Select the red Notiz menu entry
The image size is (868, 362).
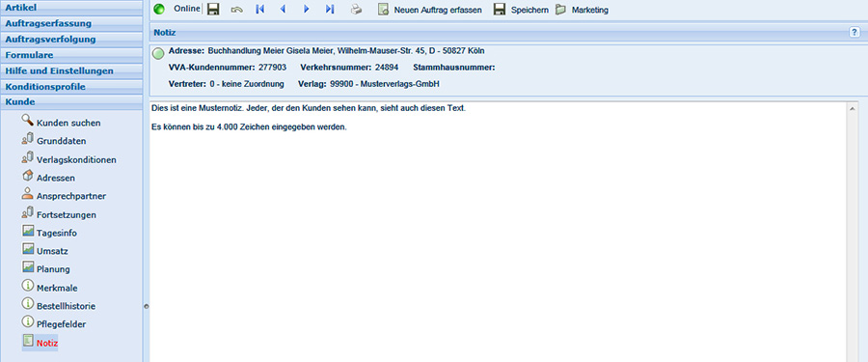47,344
